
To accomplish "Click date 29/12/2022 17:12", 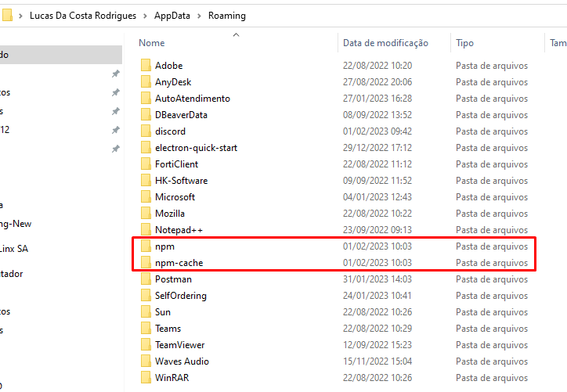I will [x=377, y=148].
